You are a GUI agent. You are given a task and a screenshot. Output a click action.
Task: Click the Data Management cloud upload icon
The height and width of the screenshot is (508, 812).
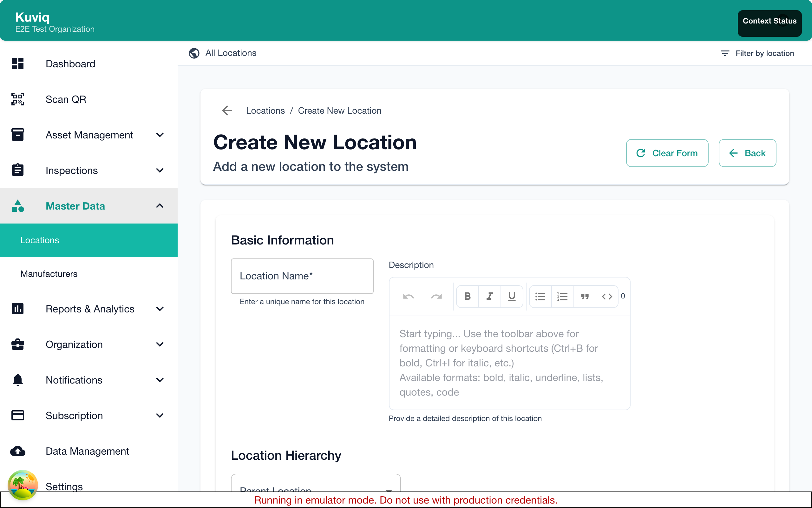18,451
